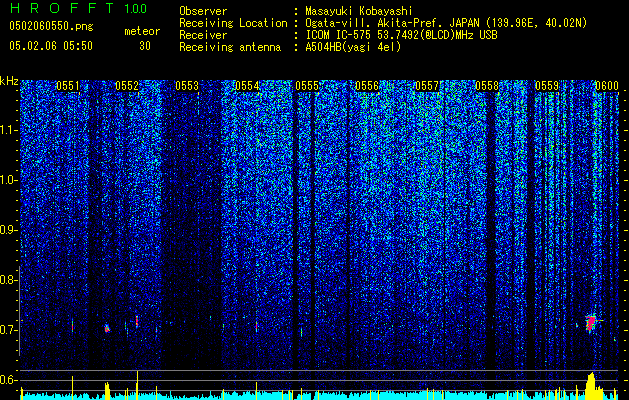
Task: Click the 1.0 kHz axis label
Action: [x=7, y=181]
